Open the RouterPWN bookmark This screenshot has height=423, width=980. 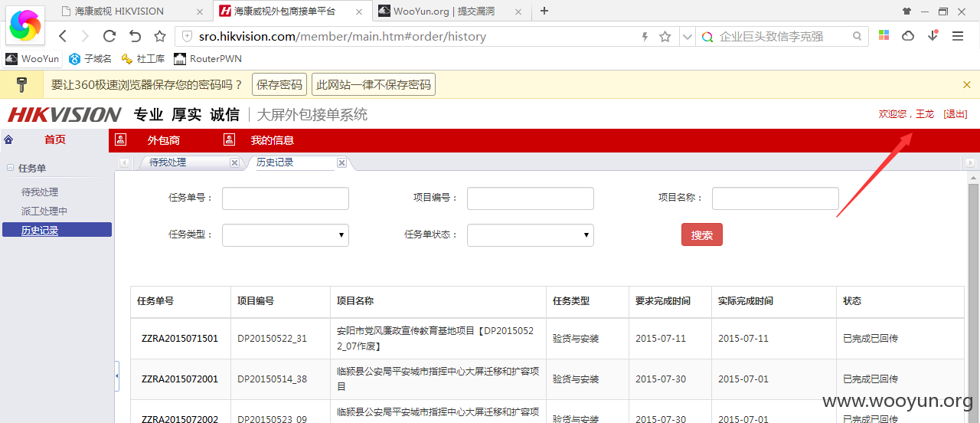pyautogui.click(x=208, y=59)
